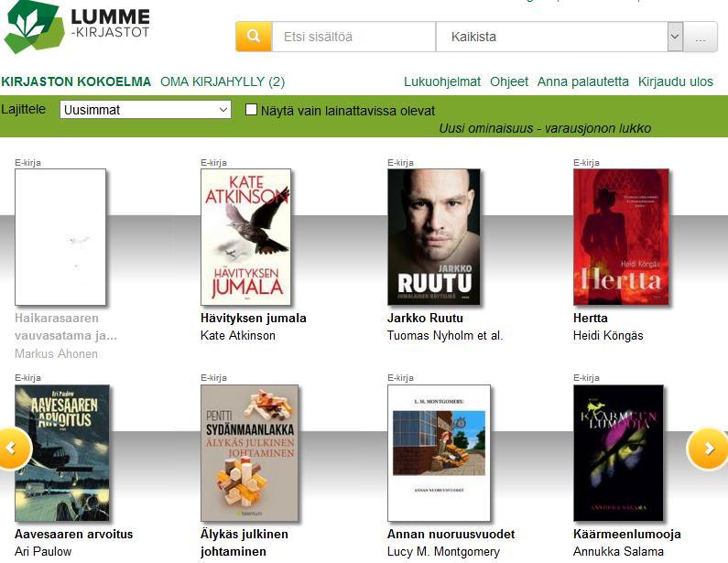Click author name Heidi Köngäs
Viewport: 728px width, 563px height.
point(608,336)
